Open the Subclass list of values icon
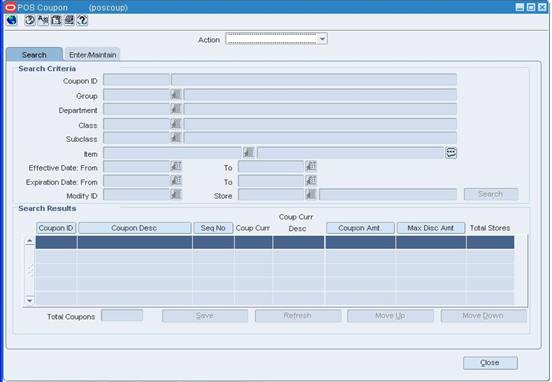Image resolution: width=552 pixels, height=382 pixels. pos(176,138)
